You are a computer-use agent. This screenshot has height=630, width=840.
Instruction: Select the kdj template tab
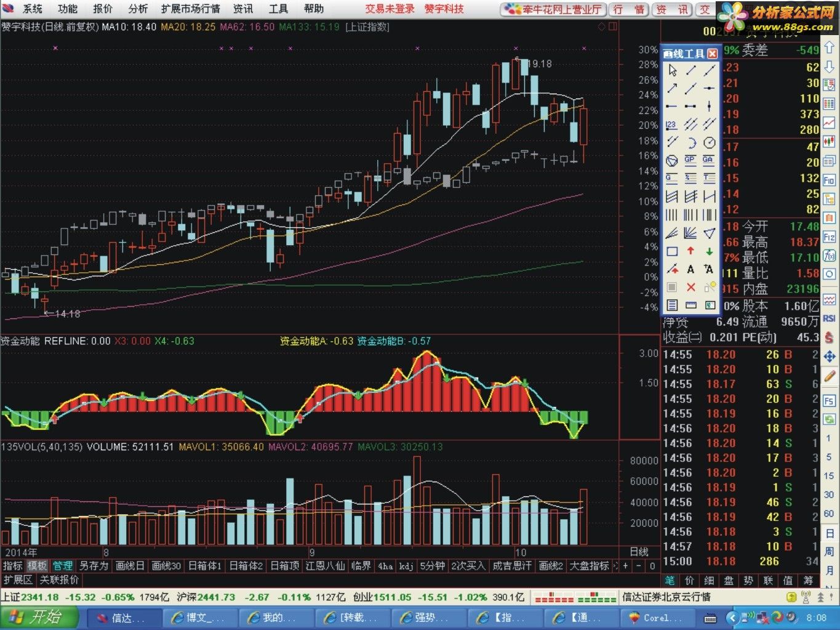pos(406,566)
